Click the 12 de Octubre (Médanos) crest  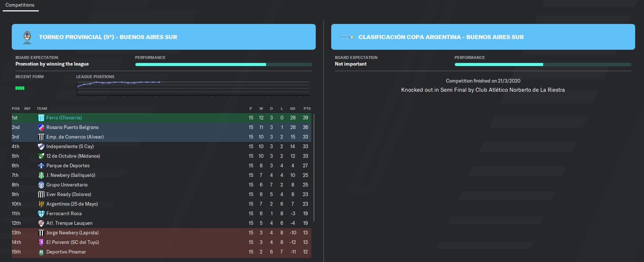[41, 156]
